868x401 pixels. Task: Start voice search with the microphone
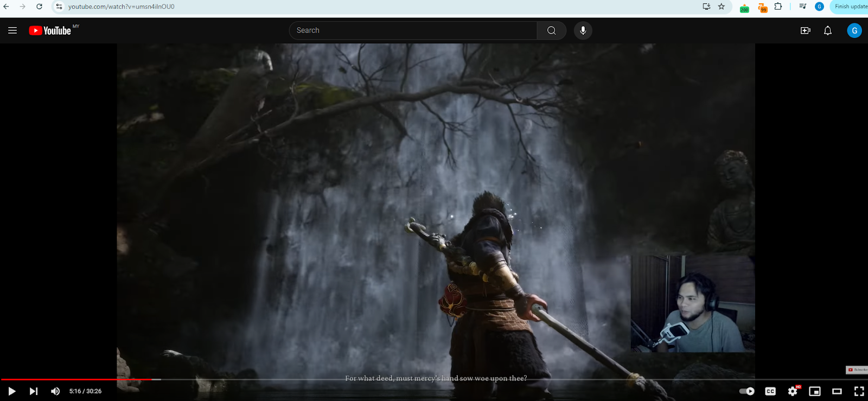(583, 30)
